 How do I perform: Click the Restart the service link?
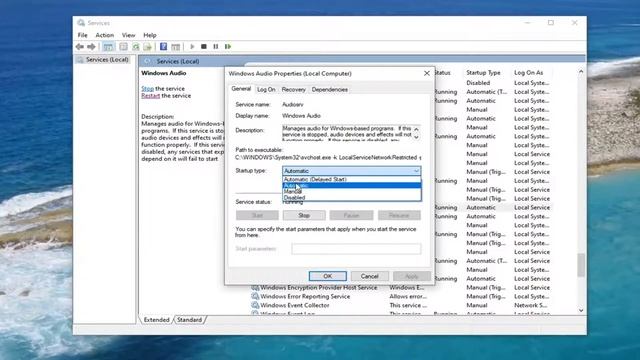[151, 96]
